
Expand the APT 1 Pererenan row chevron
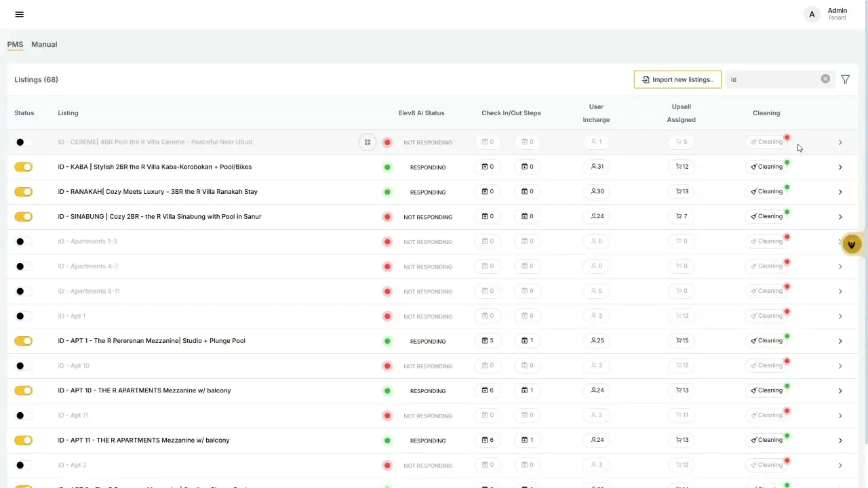(840, 341)
